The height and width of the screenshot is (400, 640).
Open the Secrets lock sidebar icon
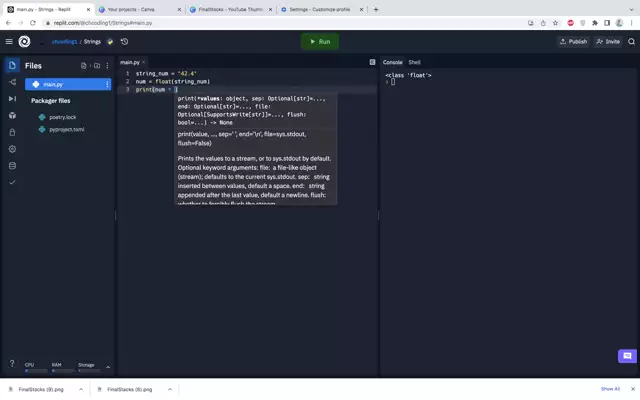point(12,132)
